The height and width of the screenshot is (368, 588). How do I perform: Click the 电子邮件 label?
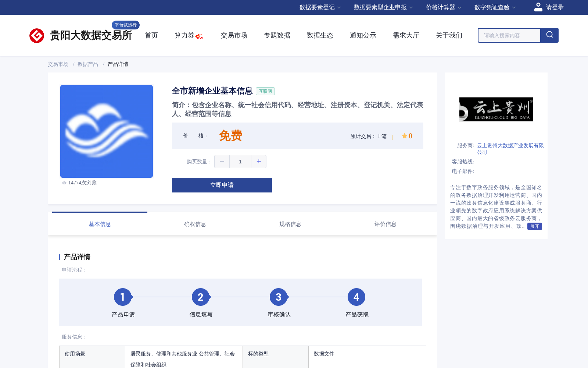coord(463,171)
